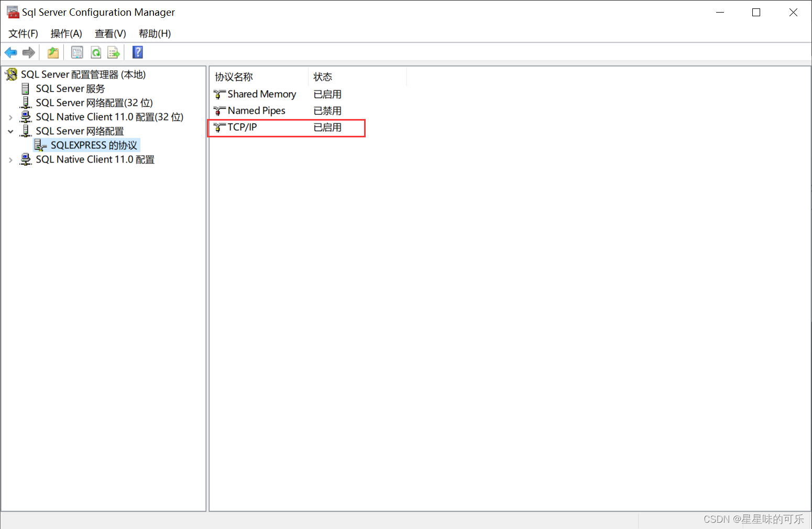The width and height of the screenshot is (812, 529).
Task: Open the 帮助(H) menu
Action: (155, 34)
